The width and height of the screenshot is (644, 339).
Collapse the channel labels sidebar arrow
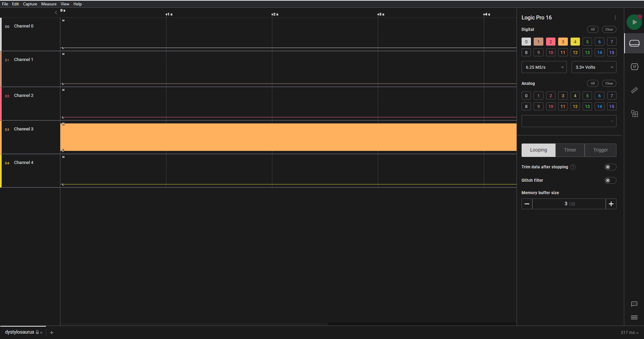tap(56, 13)
